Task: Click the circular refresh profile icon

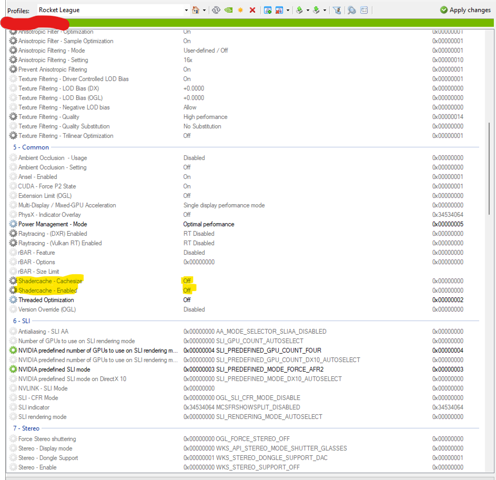Action: (216, 10)
